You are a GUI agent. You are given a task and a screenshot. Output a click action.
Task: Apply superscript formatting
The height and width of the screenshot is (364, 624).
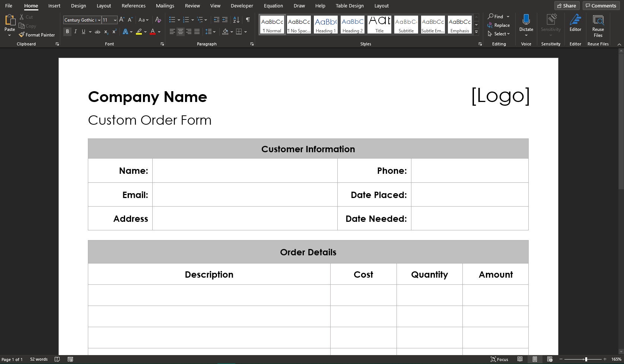tap(114, 32)
